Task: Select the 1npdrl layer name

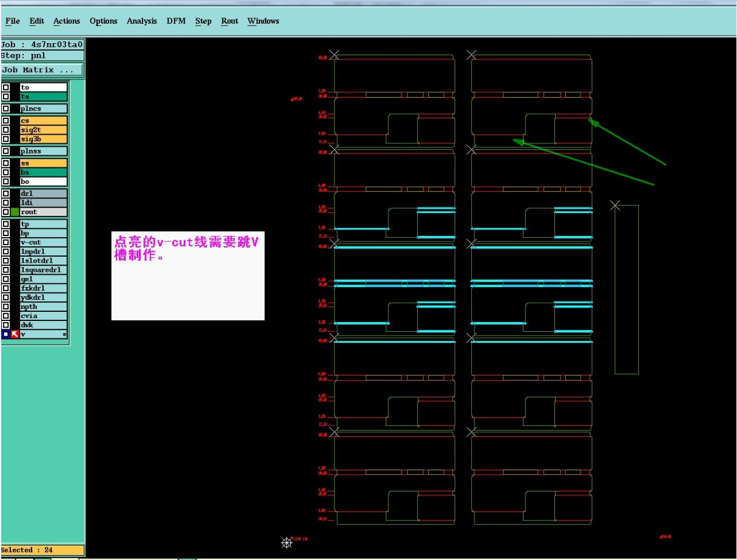Action: tap(43, 252)
